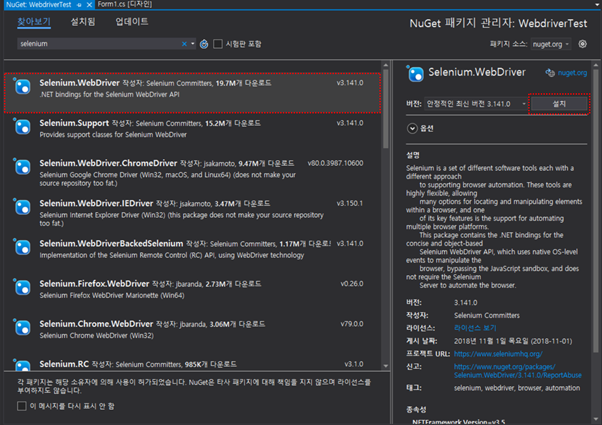Screen dimensions: 602x425
Task: Open the Form1.cs design tab
Action: tap(125, 4)
